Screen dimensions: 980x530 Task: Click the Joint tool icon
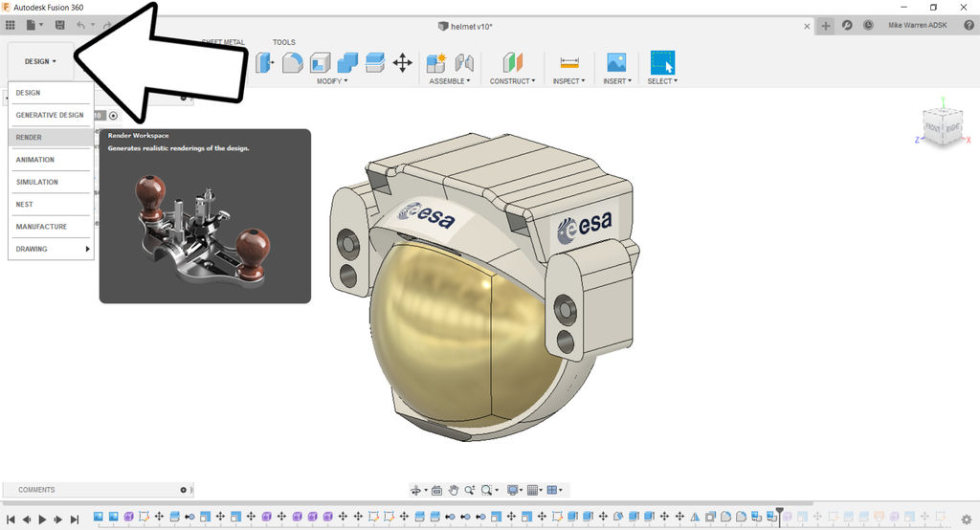coord(464,62)
